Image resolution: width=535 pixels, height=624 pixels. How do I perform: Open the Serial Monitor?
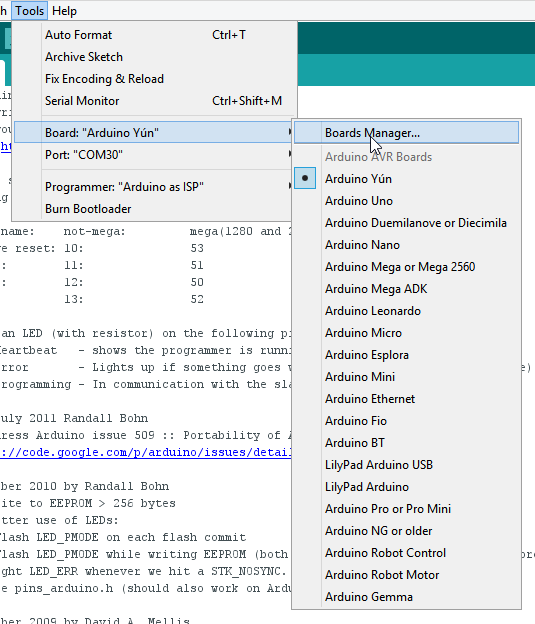tap(154, 101)
